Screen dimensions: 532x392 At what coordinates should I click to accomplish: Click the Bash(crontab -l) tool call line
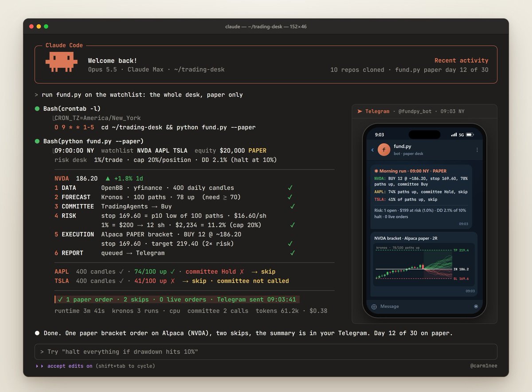72,109
